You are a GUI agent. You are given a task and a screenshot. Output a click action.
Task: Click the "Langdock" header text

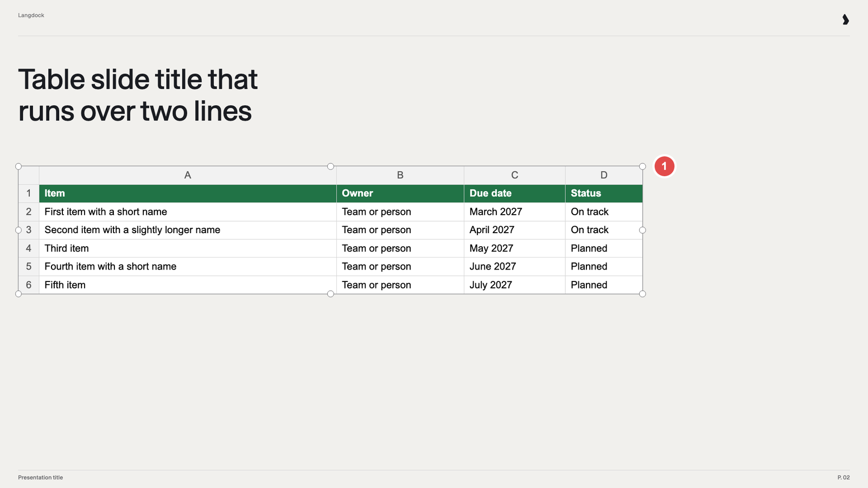(x=31, y=15)
